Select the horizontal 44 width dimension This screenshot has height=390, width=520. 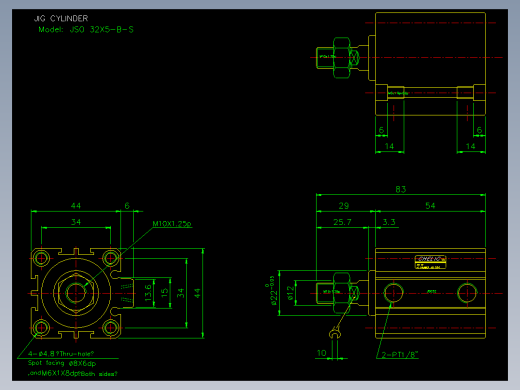pos(76,206)
